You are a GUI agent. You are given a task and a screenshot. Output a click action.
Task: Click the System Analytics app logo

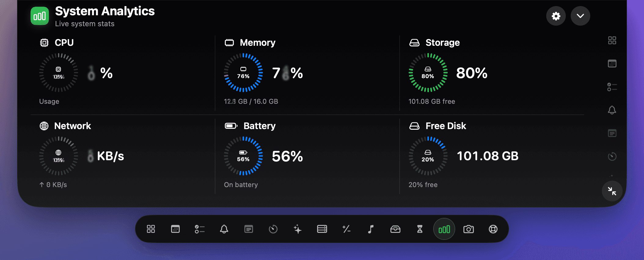(40, 16)
